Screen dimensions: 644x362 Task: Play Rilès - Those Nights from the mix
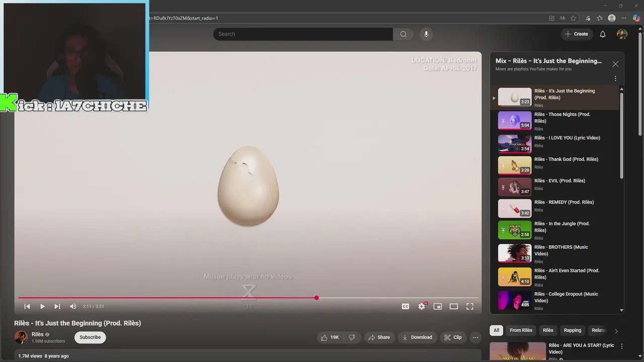tap(556, 121)
